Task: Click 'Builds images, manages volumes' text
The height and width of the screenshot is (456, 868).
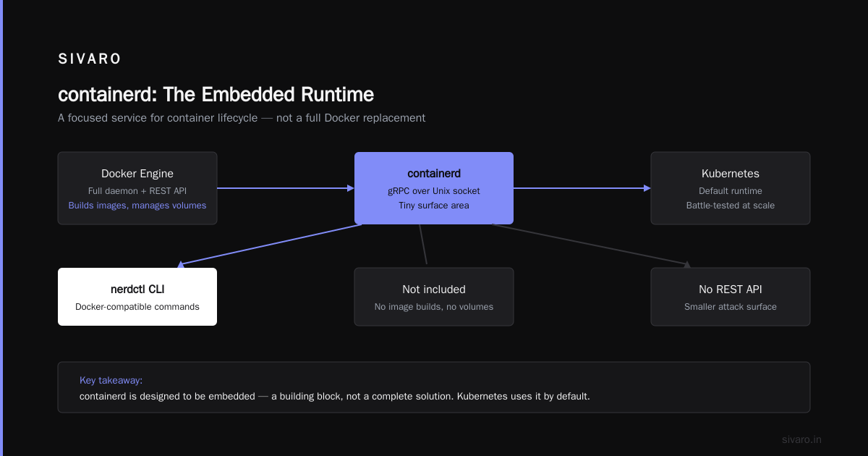Action: pyautogui.click(x=137, y=206)
